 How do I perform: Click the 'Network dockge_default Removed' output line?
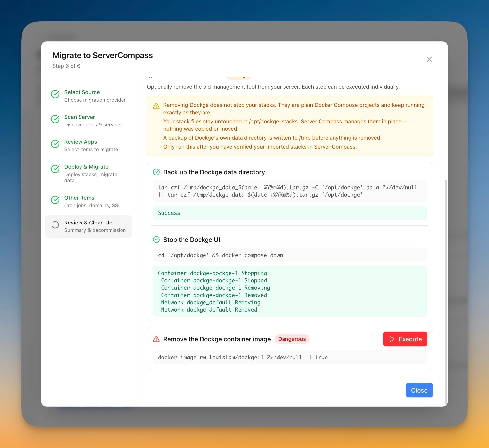pyautogui.click(x=209, y=310)
